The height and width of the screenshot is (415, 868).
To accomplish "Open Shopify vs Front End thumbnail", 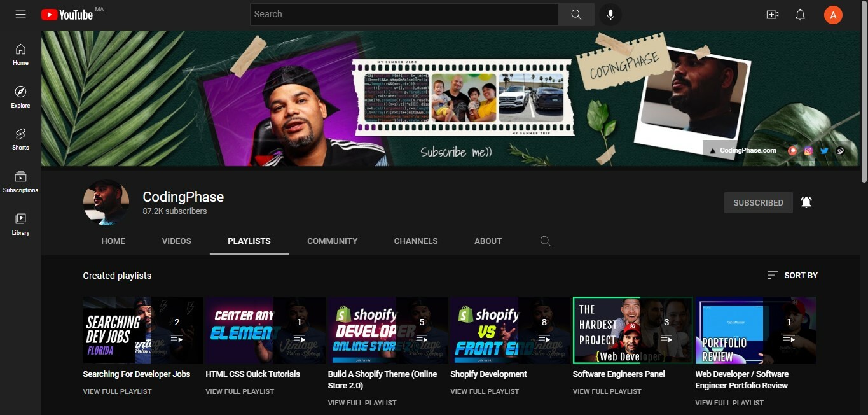I will click(x=510, y=330).
